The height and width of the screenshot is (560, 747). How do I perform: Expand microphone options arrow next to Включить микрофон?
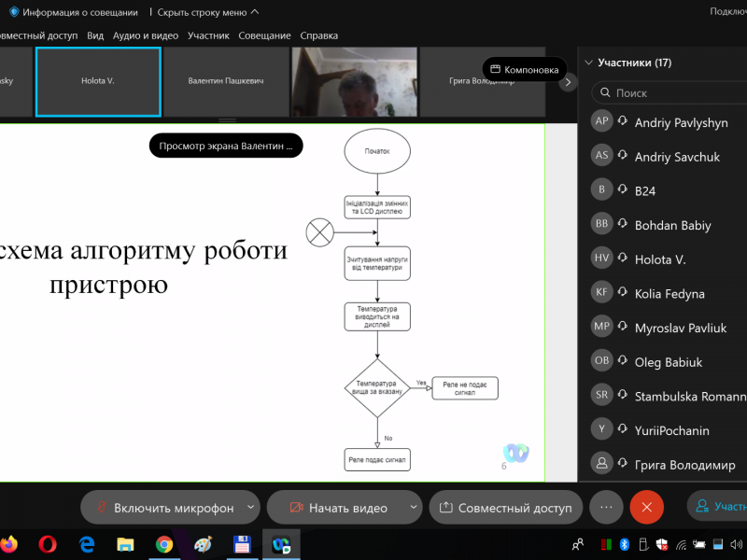click(250, 508)
